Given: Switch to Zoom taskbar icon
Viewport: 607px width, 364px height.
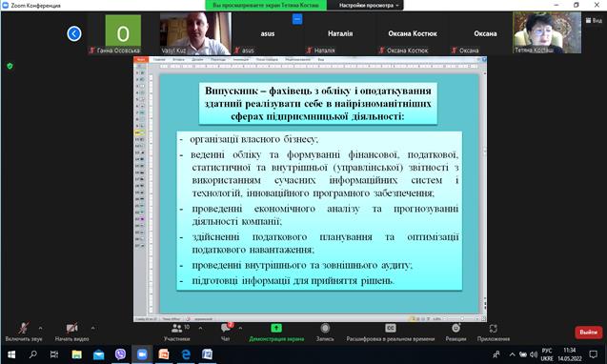Looking at the screenshot, I should point(142,354).
